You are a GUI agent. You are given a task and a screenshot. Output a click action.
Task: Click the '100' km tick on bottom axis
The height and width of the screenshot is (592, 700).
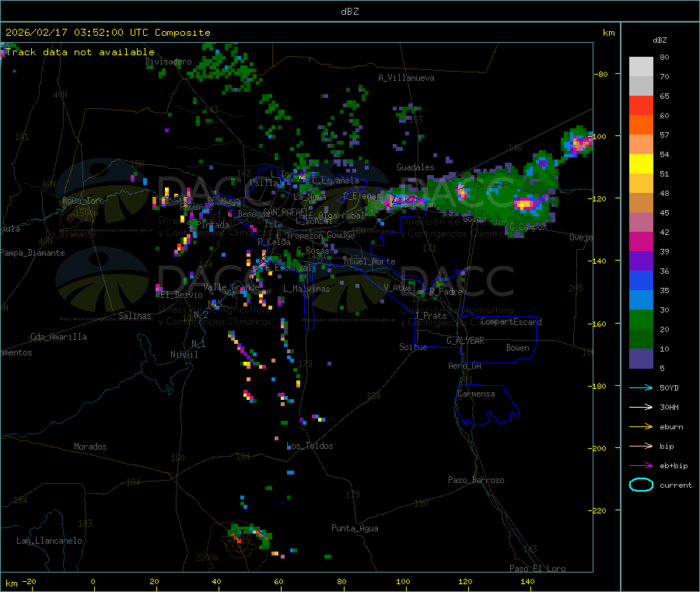click(403, 581)
